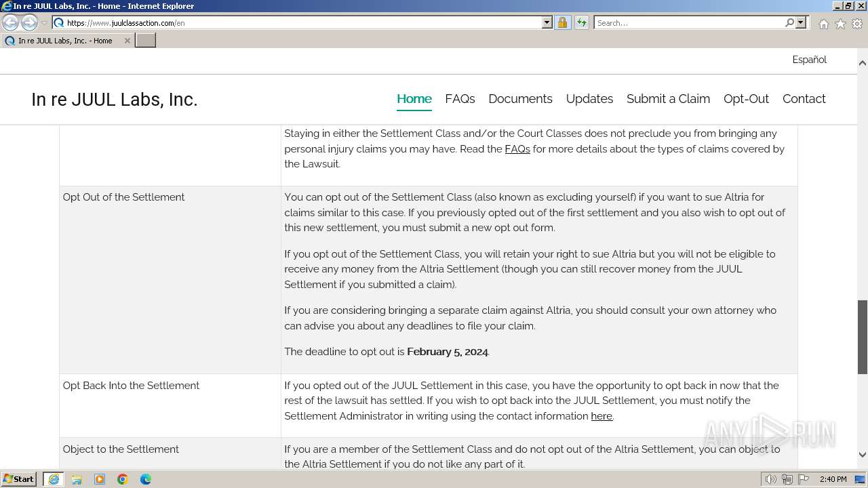
Task: Close the In re JUUL Labs tab
Action: click(127, 41)
